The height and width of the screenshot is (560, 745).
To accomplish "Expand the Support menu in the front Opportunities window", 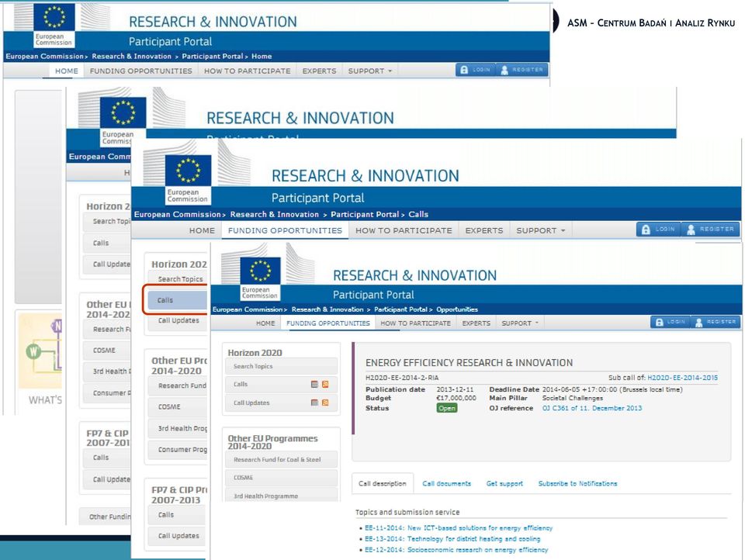I will click(520, 323).
